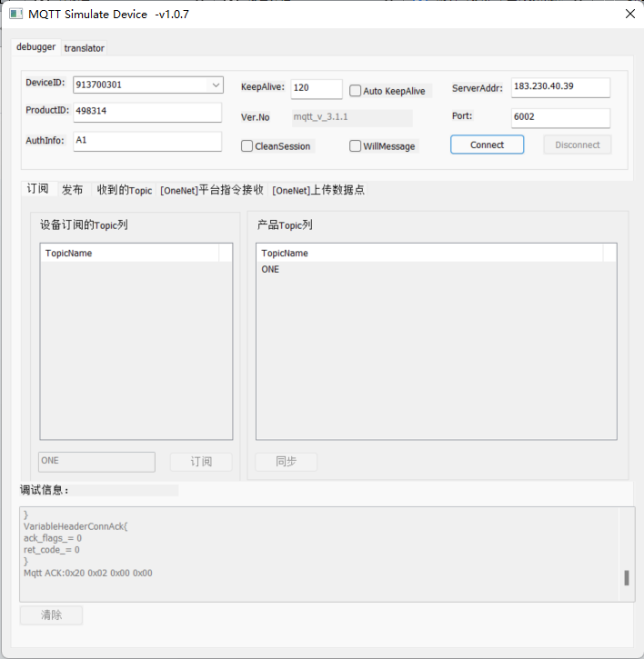Click the VariableHeaderConnAck{ log line

pyautogui.click(x=75, y=526)
